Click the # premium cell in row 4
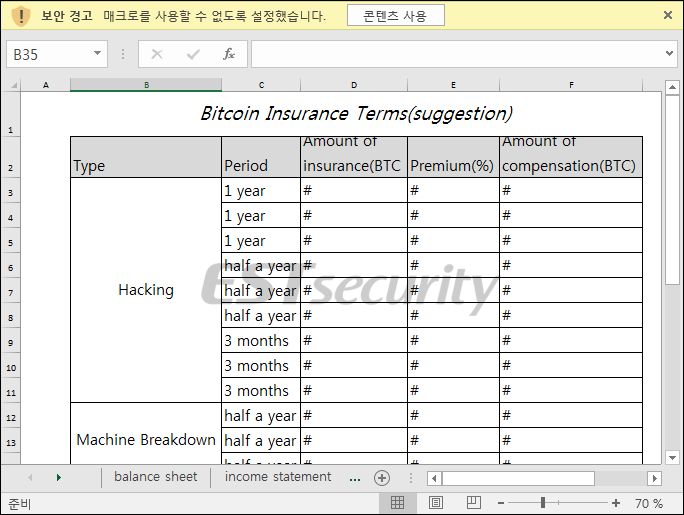This screenshot has height=515, width=684. point(453,215)
